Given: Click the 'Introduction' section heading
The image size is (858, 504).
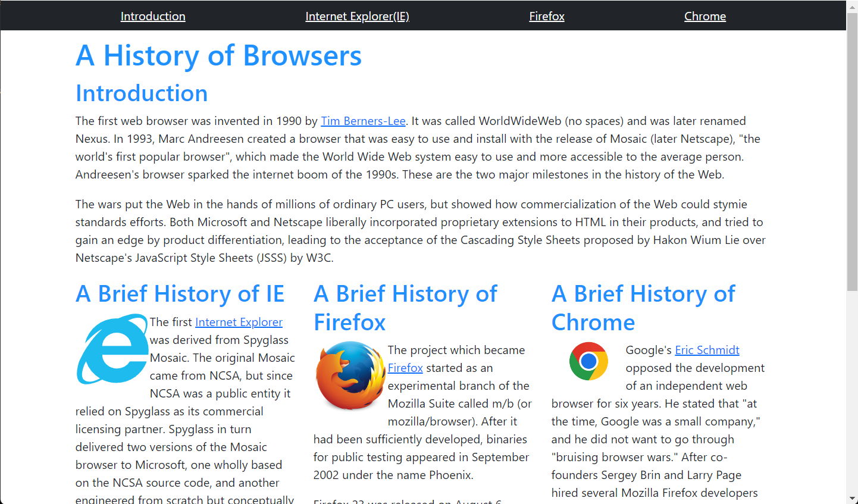Looking at the screenshot, I should pyautogui.click(x=142, y=93).
